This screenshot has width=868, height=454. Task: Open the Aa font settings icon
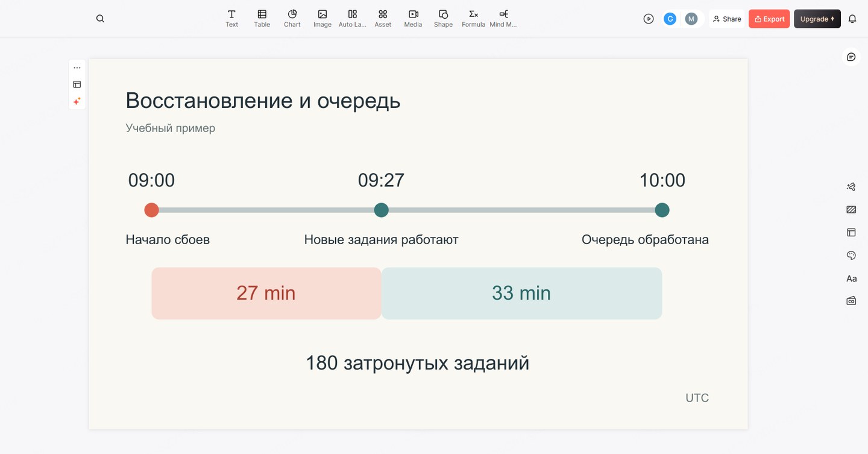coord(851,278)
